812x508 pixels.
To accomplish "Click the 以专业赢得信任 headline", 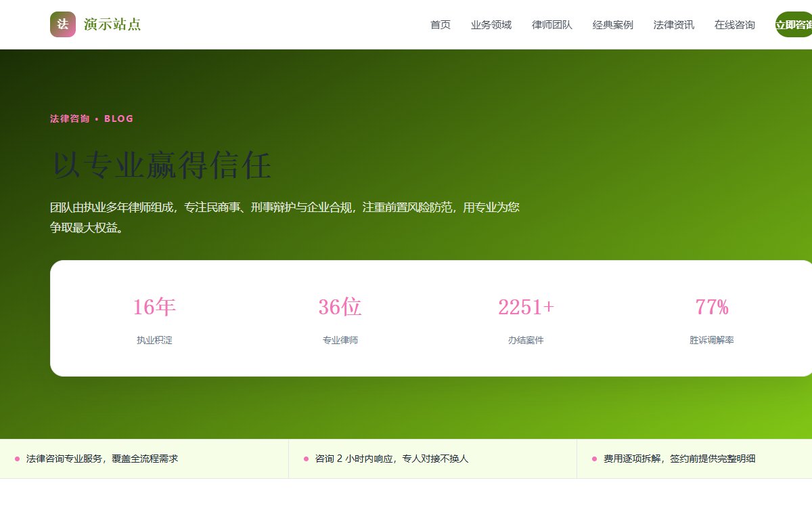I will (x=161, y=165).
